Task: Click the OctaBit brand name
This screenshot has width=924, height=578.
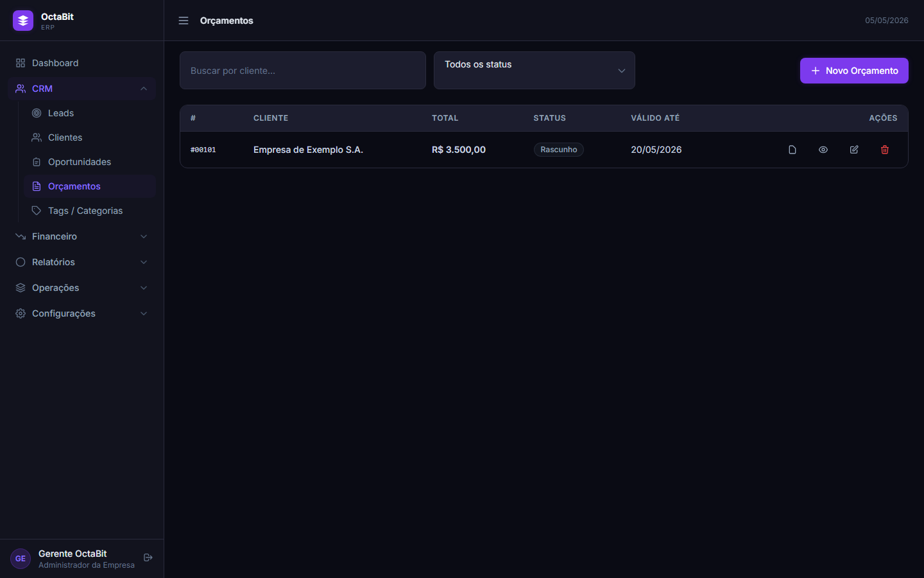Action: [57, 17]
